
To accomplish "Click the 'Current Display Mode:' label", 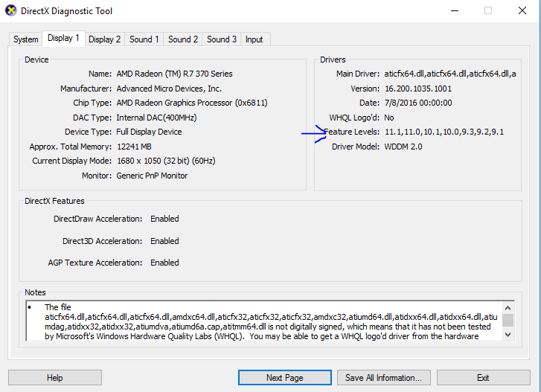I will 71,161.
